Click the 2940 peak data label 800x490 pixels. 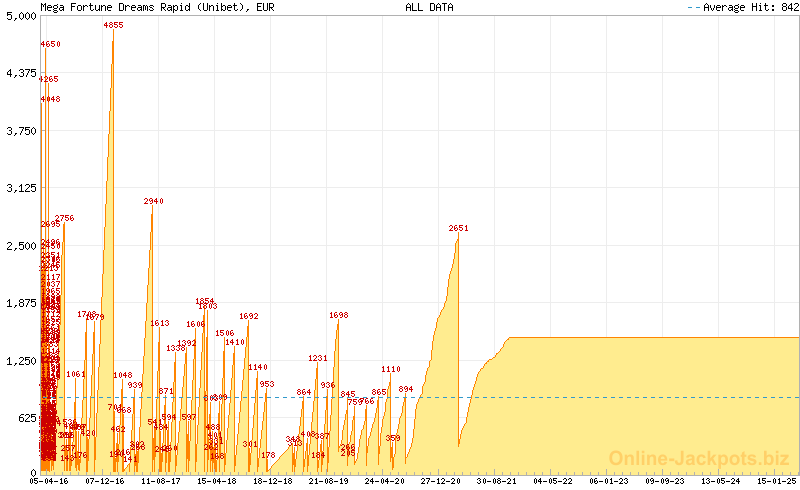coord(153,201)
